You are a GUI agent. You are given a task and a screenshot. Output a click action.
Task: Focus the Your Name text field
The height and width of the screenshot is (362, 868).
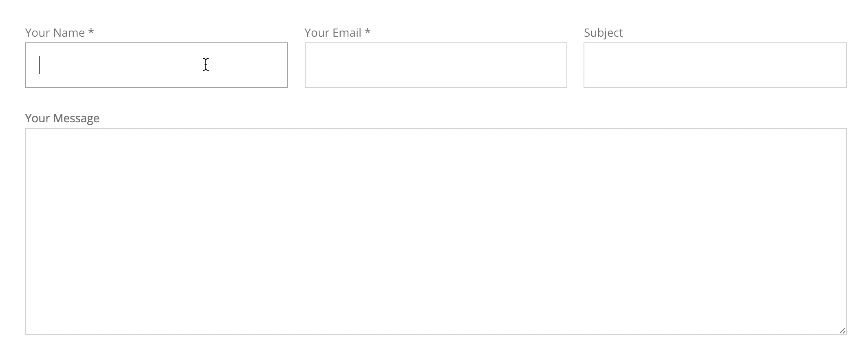point(156,65)
